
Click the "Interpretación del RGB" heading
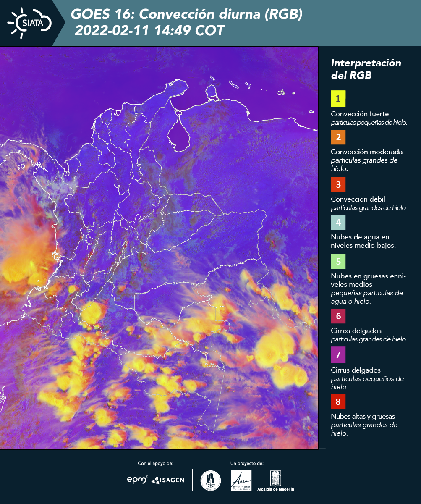[366, 69]
